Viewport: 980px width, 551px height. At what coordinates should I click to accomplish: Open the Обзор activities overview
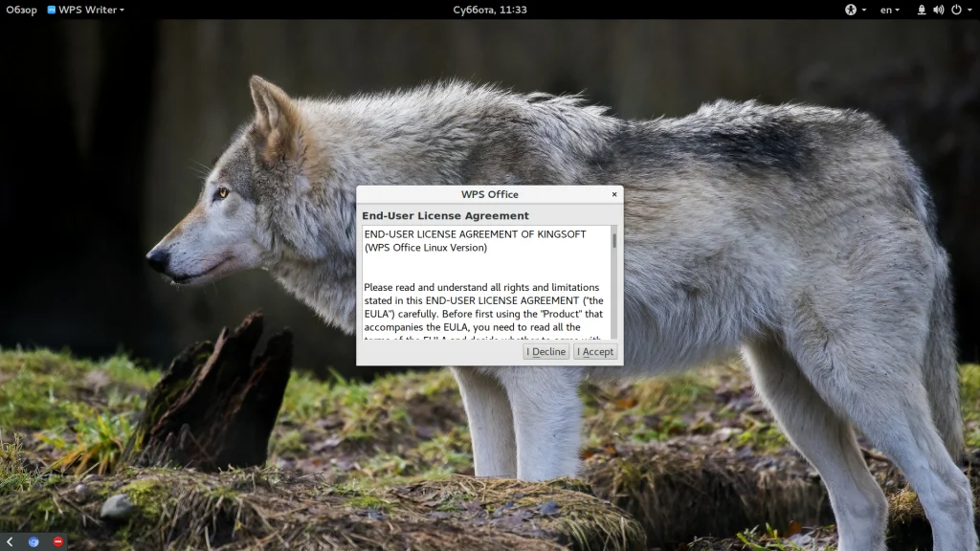click(x=21, y=10)
